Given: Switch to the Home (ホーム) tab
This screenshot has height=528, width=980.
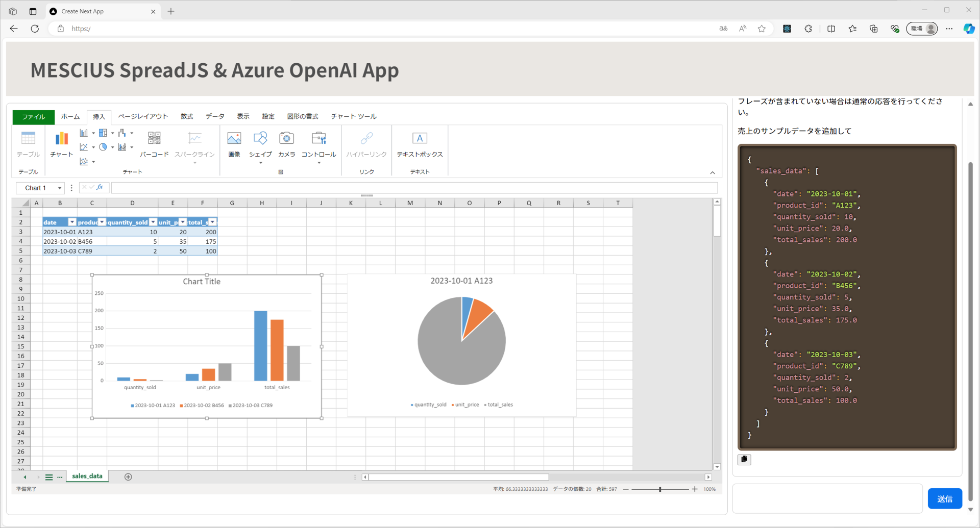Looking at the screenshot, I should coord(70,117).
